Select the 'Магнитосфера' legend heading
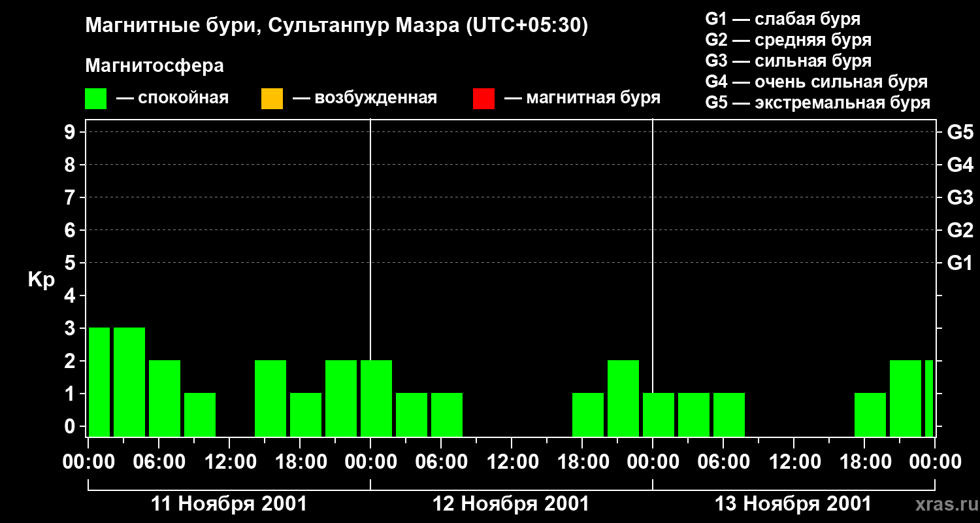 (154, 66)
